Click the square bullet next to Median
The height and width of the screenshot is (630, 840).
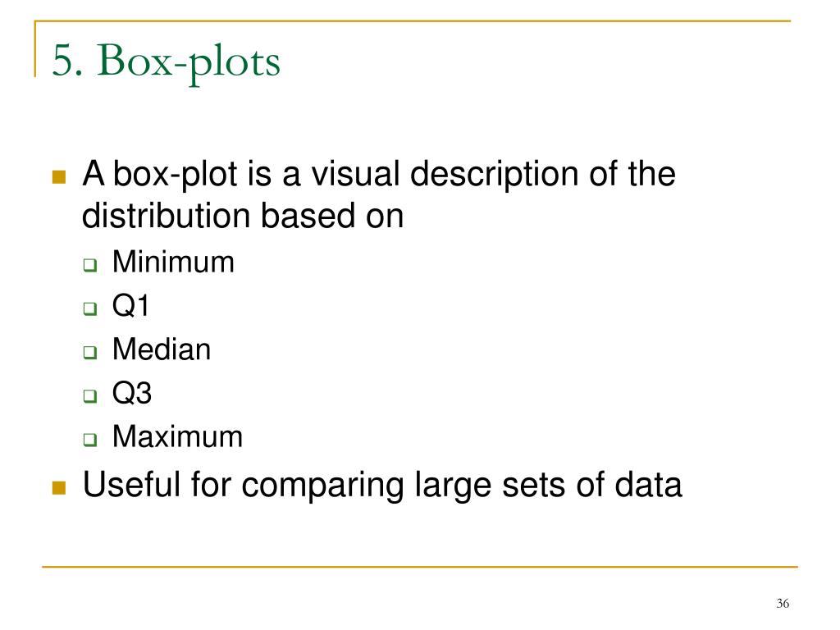90,353
